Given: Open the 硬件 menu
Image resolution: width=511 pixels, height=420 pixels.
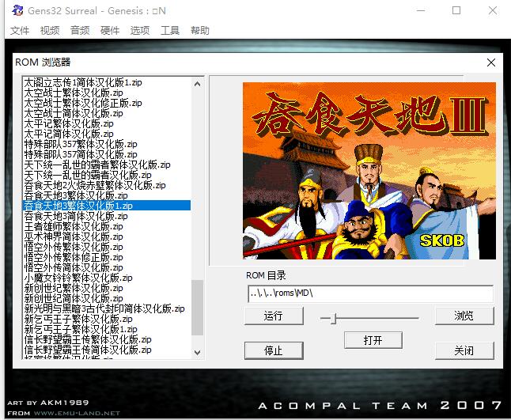Looking at the screenshot, I should tap(110, 31).
